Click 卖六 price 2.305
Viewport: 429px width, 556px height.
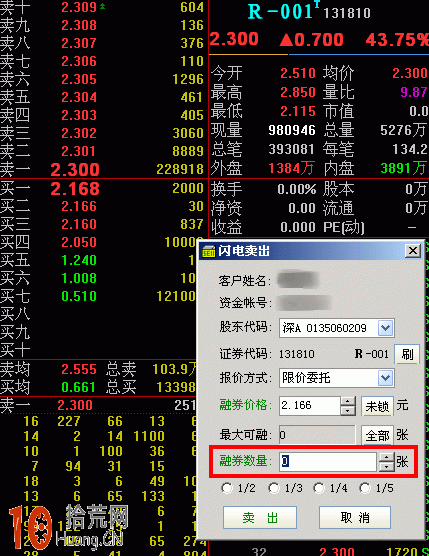click(x=79, y=79)
